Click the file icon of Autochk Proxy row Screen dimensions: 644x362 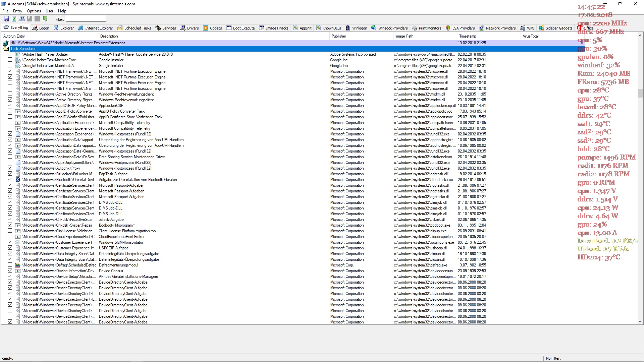pyautogui.click(x=18, y=168)
